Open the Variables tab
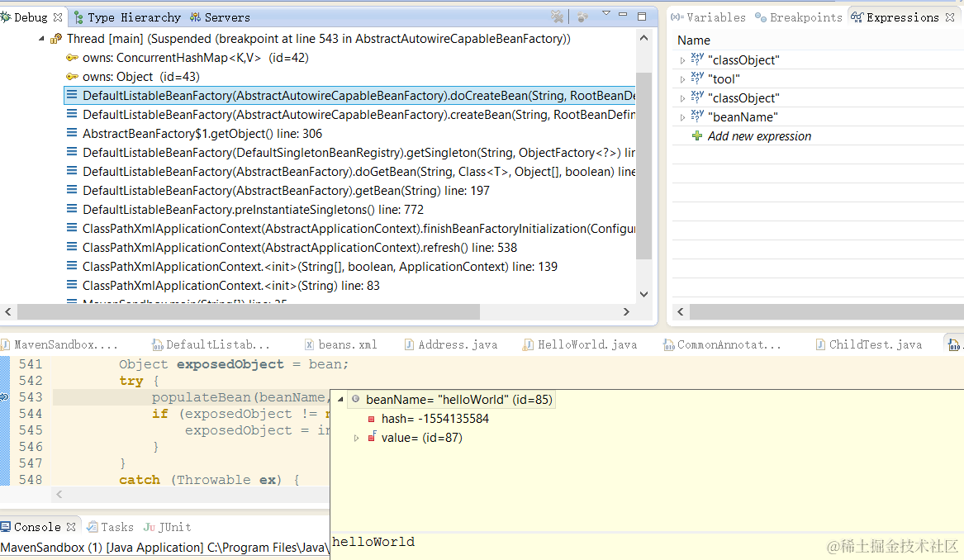 708,17
